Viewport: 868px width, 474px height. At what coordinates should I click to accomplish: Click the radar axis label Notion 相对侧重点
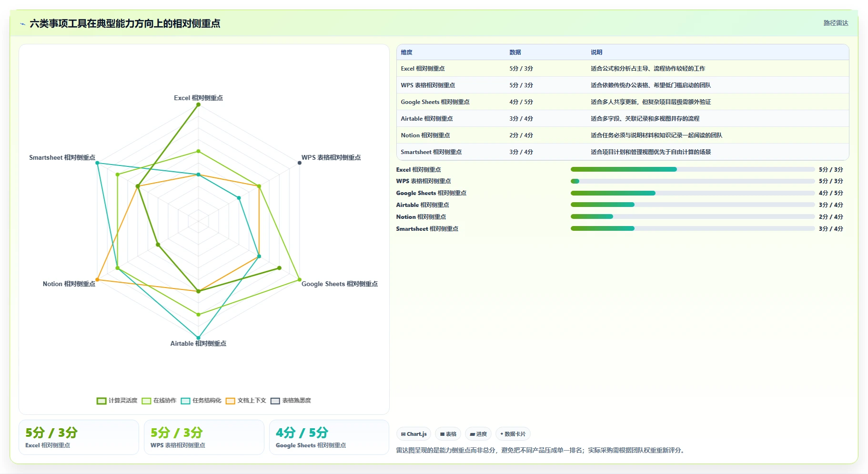[x=69, y=284]
